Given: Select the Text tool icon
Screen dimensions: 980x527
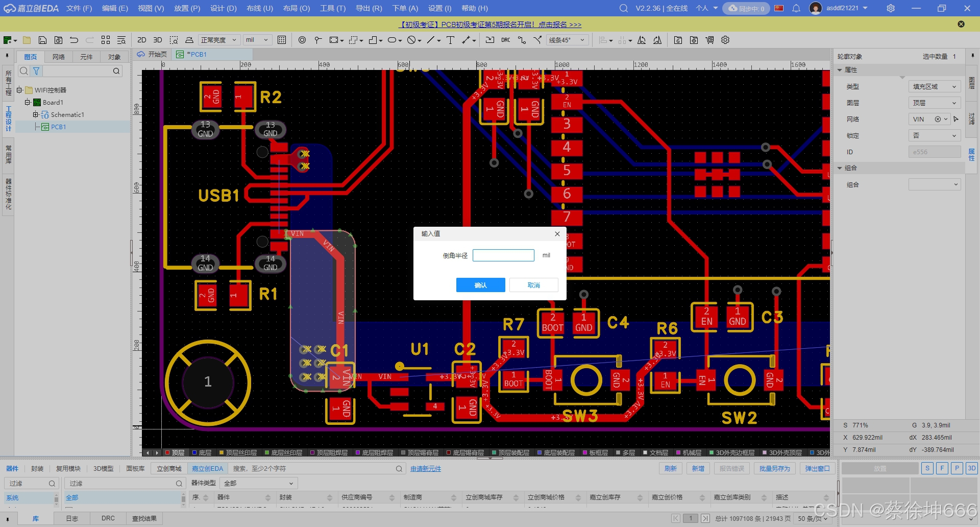Looking at the screenshot, I should (x=450, y=40).
